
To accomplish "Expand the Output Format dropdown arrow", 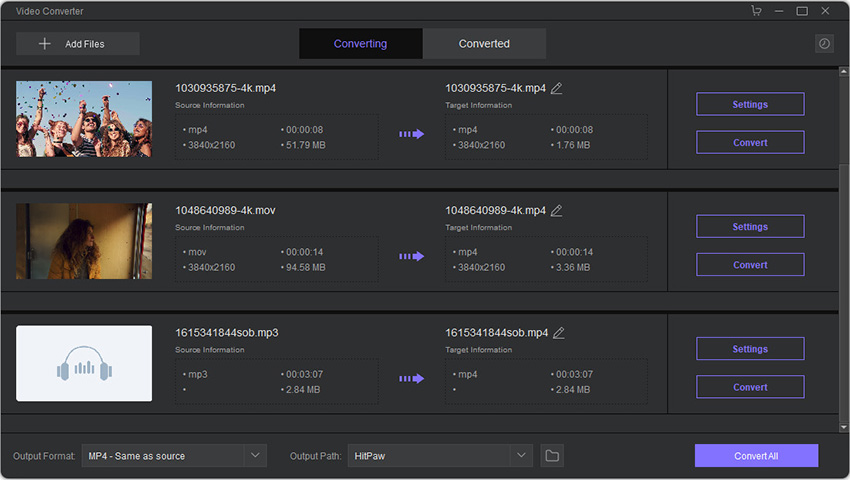I will [x=255, y=456].
